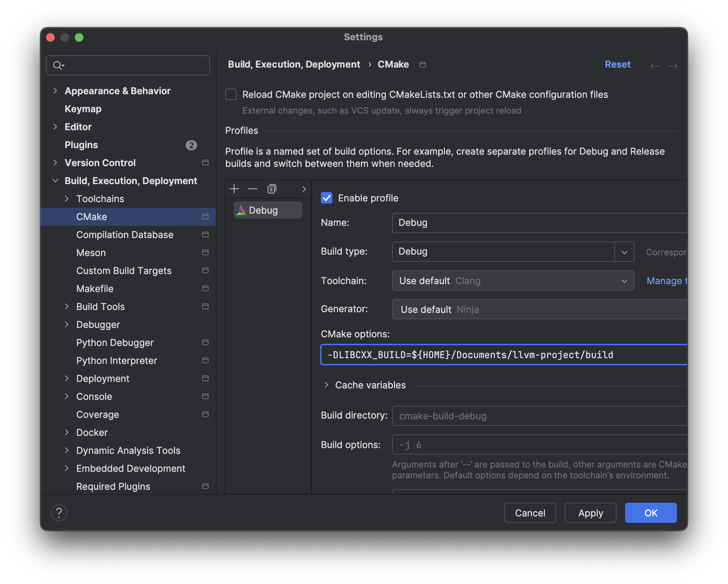Select Required Plugins settings page
This screenshot has height=584, width=728.
click(x=113, y=486)
